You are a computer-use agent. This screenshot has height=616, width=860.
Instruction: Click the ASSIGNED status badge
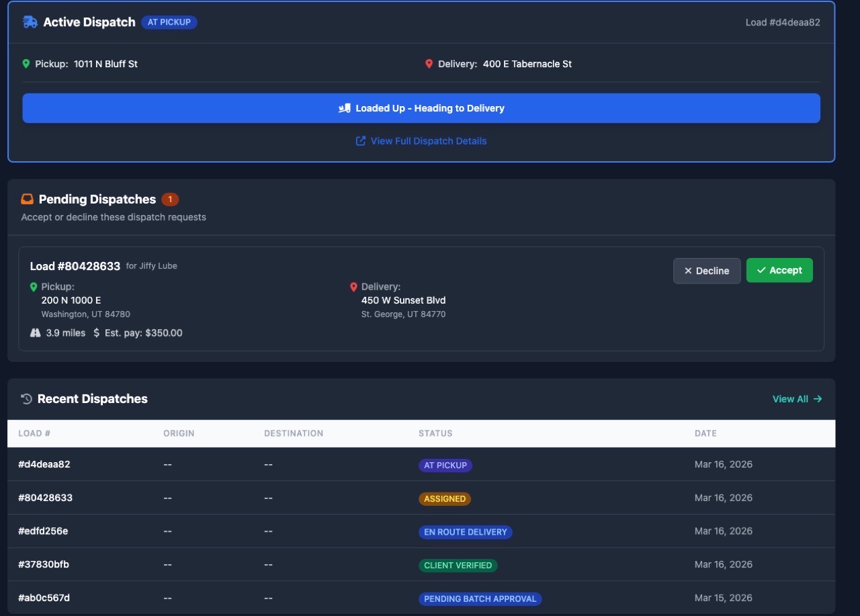click(x=445, y=498)
